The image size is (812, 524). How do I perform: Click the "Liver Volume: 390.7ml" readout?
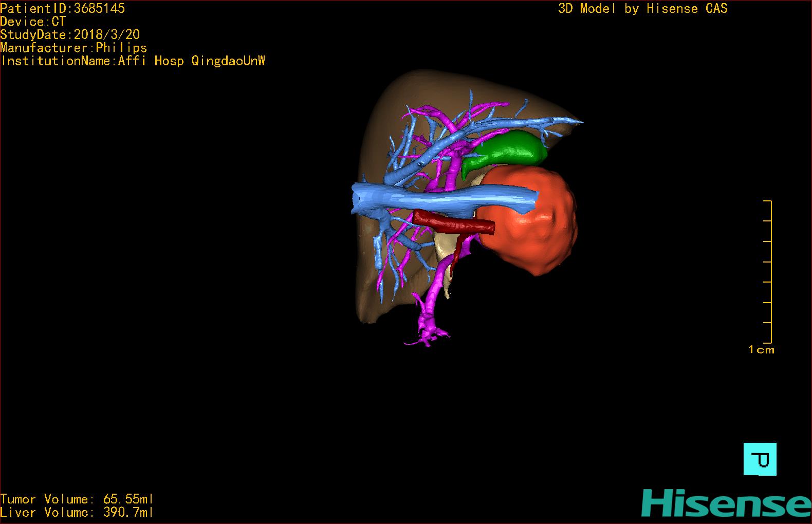[x=77, y=512]
